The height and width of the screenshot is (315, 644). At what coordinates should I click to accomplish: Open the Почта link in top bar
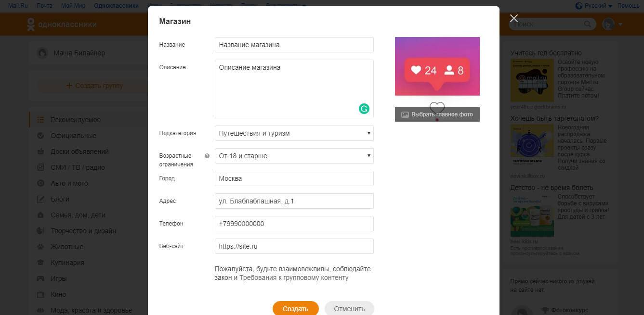tap(44, 6)
